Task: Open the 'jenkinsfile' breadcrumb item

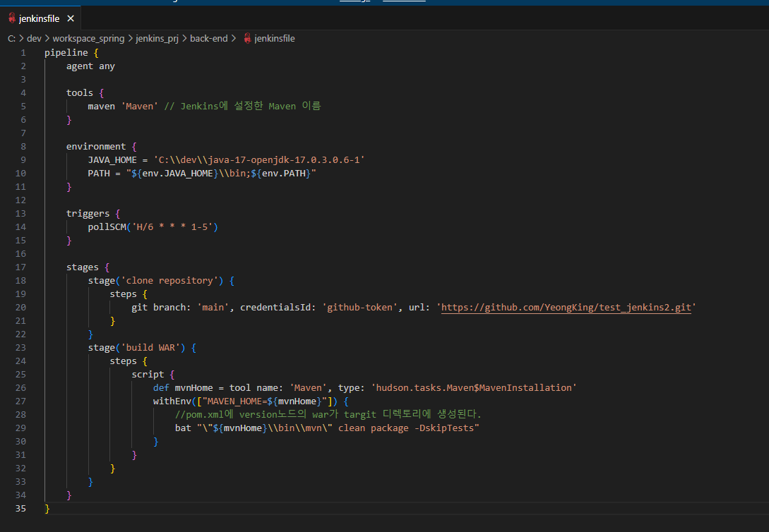Action: [275, 38]
